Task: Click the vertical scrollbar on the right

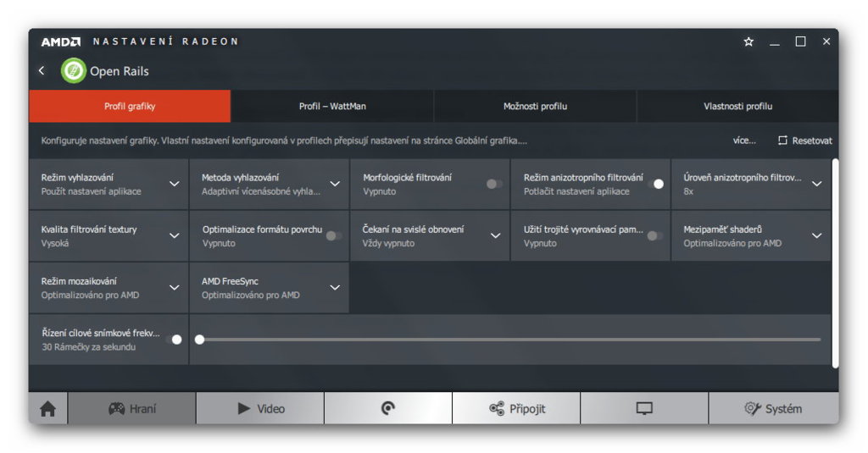Action: pos(835,263)
